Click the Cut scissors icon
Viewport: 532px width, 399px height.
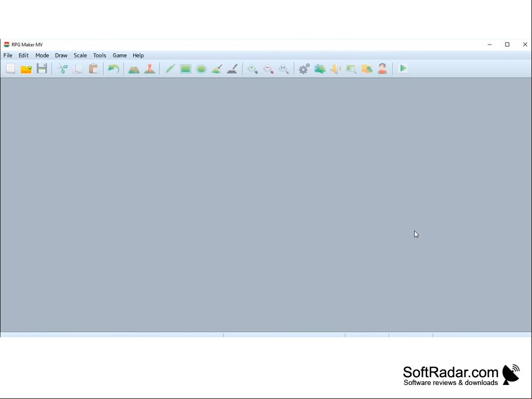point(62,69)
